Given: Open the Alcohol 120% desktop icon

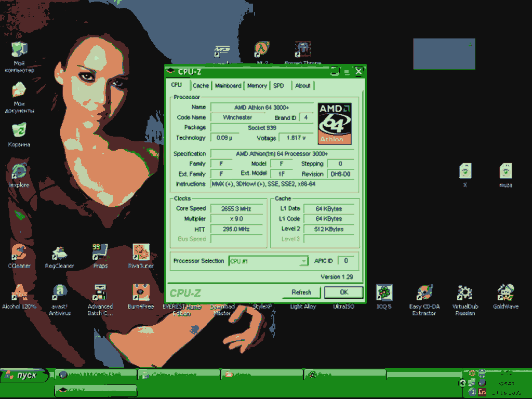Looking at the screenshot, I should click(19, 297).
